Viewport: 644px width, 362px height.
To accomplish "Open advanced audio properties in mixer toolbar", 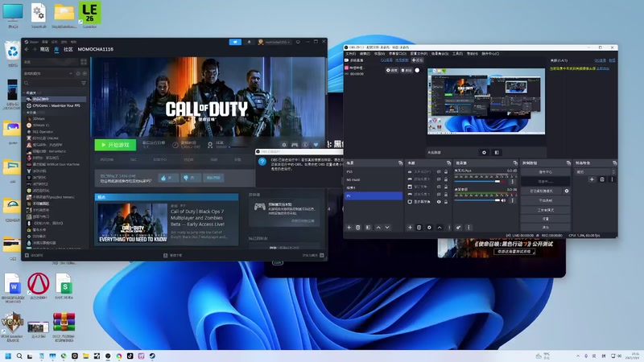I will point(458,228).
